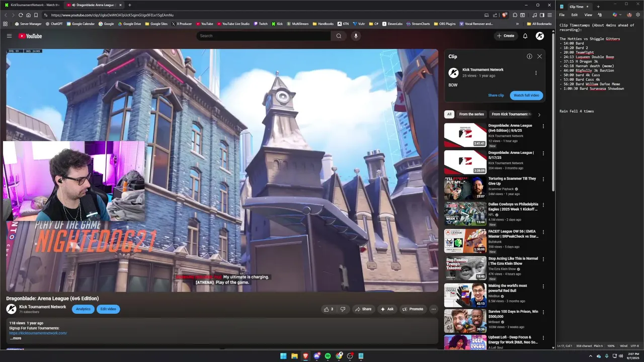Expand bookmarks overflow chevron
Image resolution: width=644 pixels, height=362 pixels.
pyautogui.click(x=517, y=24)
